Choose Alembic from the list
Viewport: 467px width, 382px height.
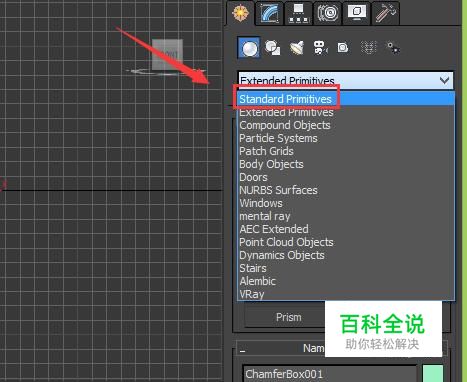[x=346, y=281]
